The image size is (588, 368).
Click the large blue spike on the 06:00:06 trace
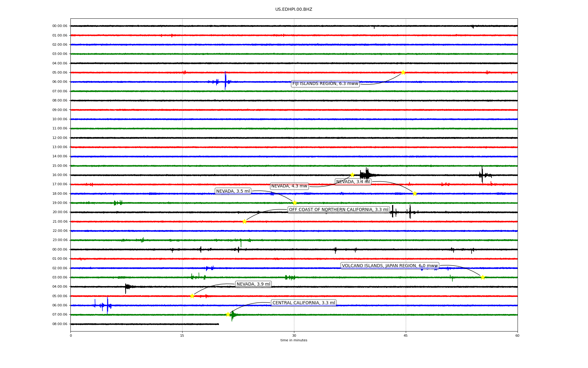point(225,80)
